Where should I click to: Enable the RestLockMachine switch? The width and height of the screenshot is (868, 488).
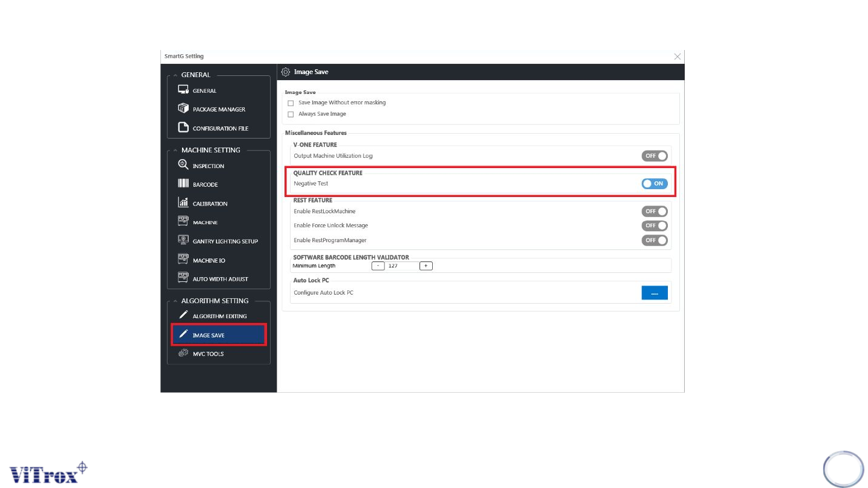point(655,211)
